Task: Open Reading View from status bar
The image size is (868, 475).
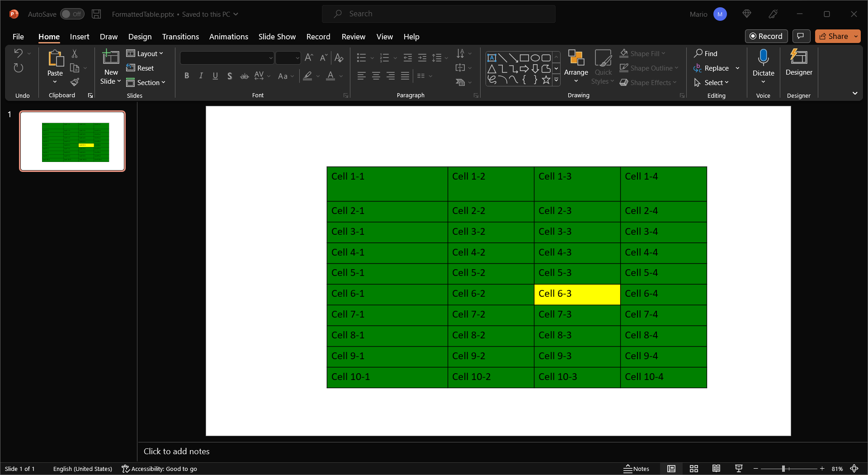Action: [x=716, y=469]
